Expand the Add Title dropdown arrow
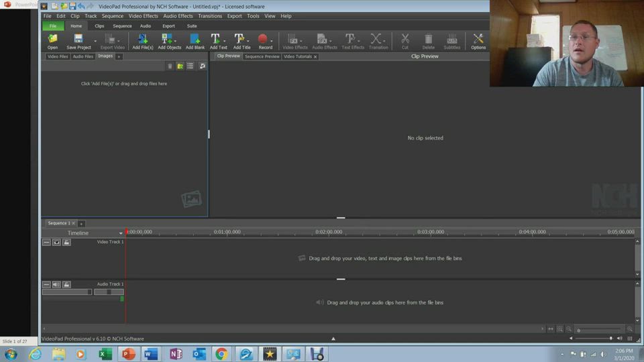 [x=248, y=40]
